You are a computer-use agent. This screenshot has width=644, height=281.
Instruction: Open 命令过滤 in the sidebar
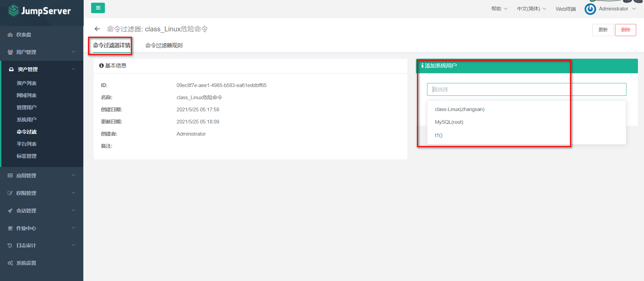click(x=27, y=132)
